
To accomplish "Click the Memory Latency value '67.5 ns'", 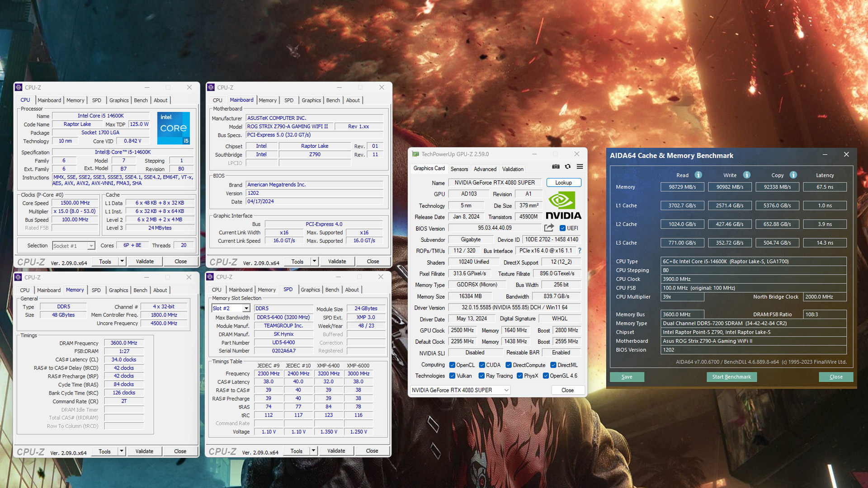I will pos(825,187).
